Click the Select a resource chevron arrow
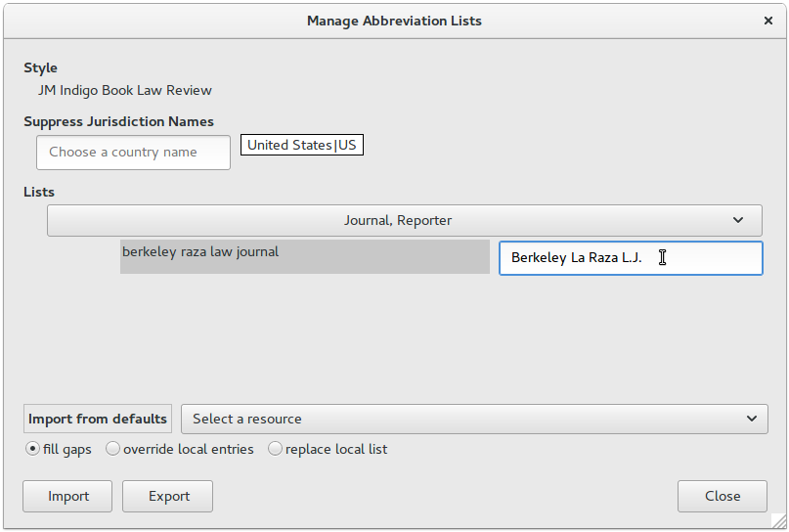The width and height of the screenshot is (789, 532). tap(752, 419)
